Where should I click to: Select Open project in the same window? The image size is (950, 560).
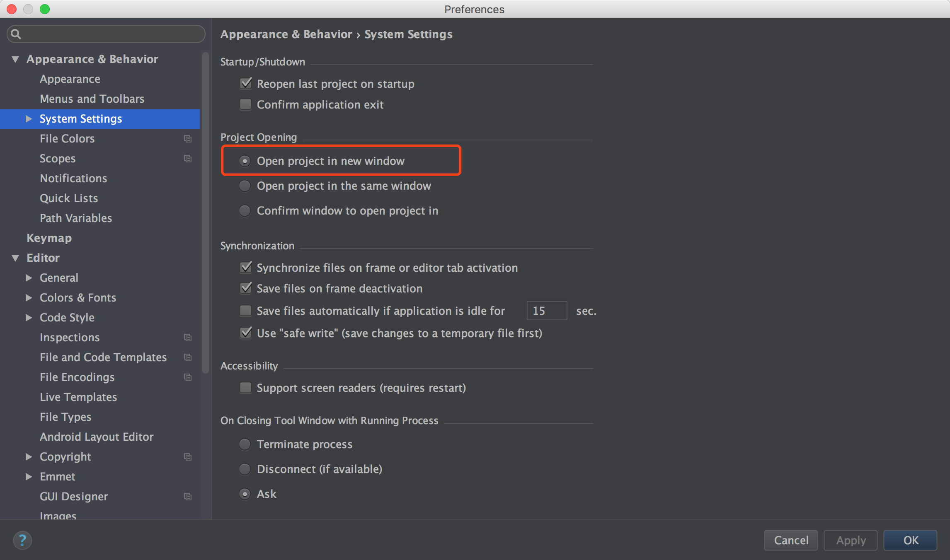(245, 186)
